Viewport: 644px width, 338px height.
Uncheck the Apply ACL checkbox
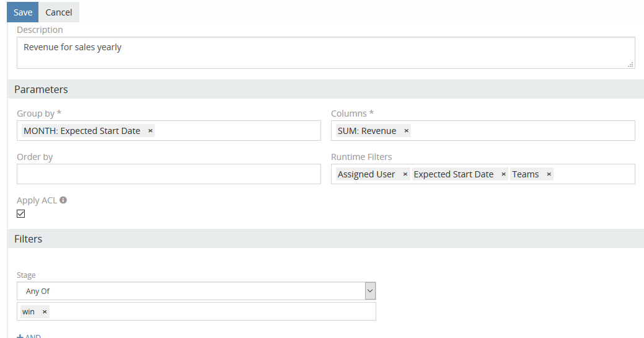click(21, 214)
